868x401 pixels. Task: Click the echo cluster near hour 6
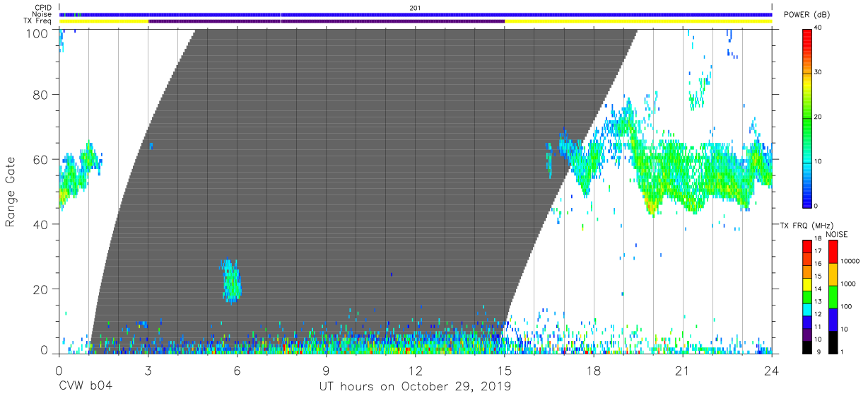pos(231,281)
